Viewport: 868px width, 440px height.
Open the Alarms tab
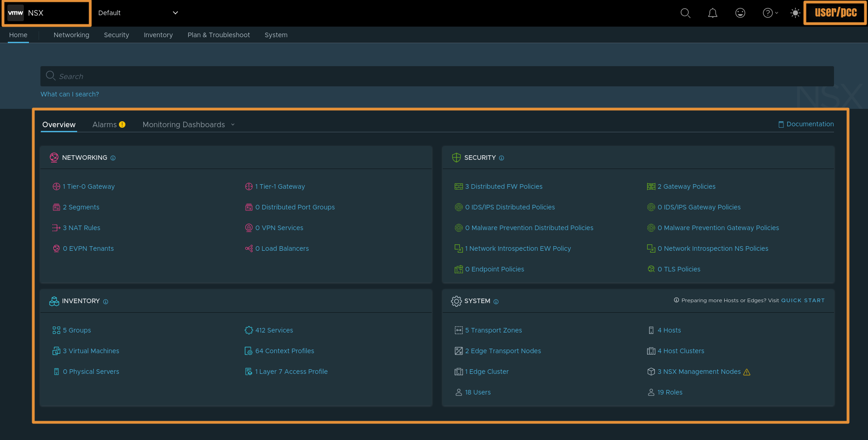tap(104, 124)
